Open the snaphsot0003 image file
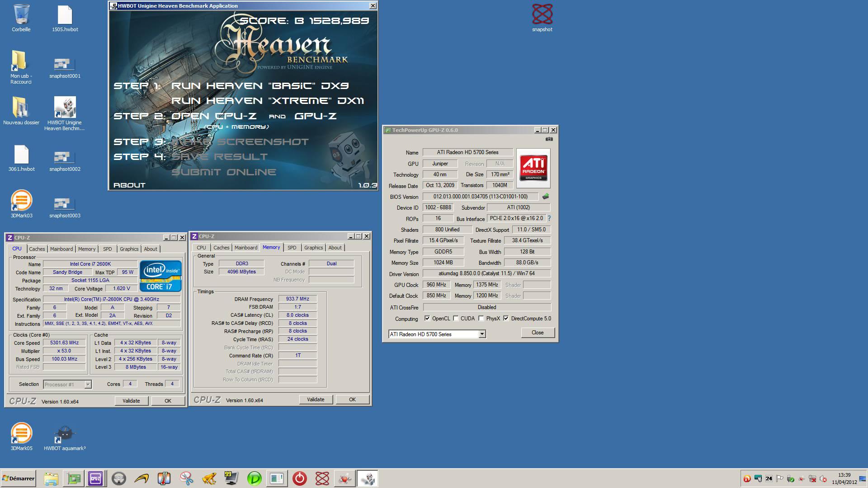868x488 pixels. pyautogui.click(x=65, y=207)
